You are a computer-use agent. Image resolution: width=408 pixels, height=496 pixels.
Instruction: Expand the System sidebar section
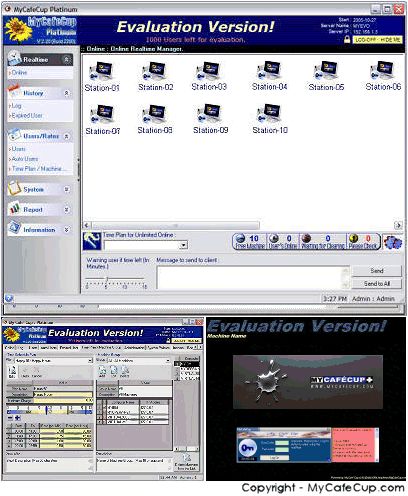66,189
